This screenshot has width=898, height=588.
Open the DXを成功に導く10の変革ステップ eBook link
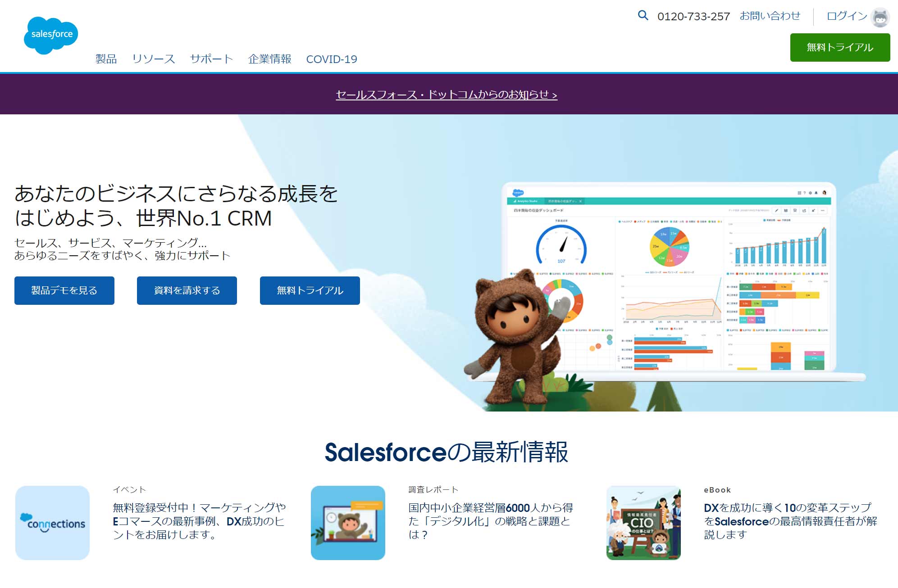(x=790, y=521)
